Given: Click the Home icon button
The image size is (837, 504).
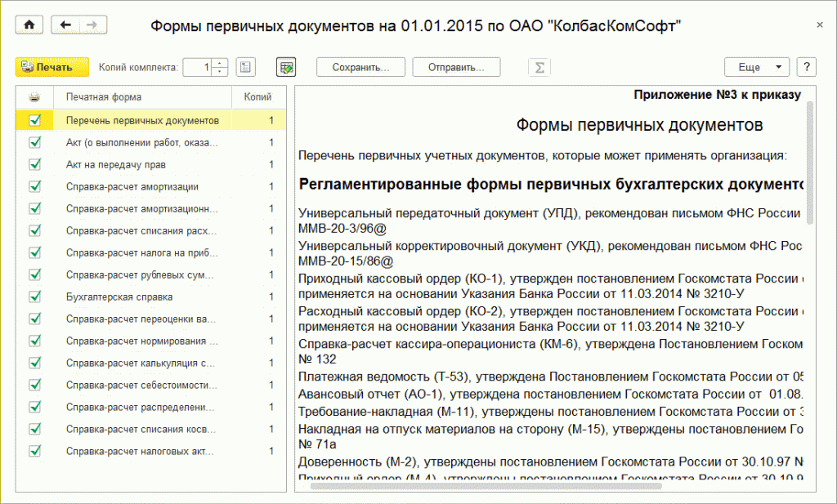Looking at the screenshot, I should pyautogui.click(x=29, y=25).
